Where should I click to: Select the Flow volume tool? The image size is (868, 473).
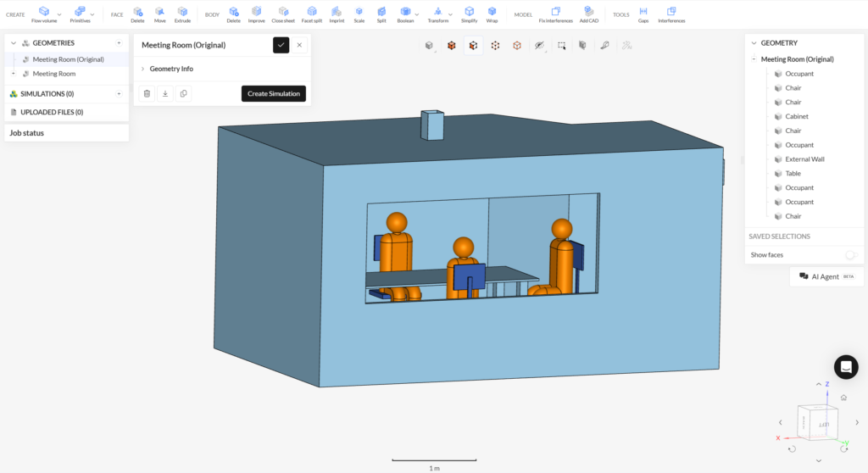tap(44, 14)
